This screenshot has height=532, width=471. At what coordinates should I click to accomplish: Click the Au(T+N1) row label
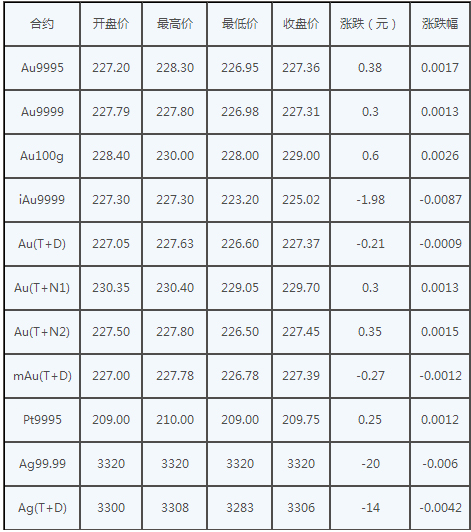(x=42, y=288)
